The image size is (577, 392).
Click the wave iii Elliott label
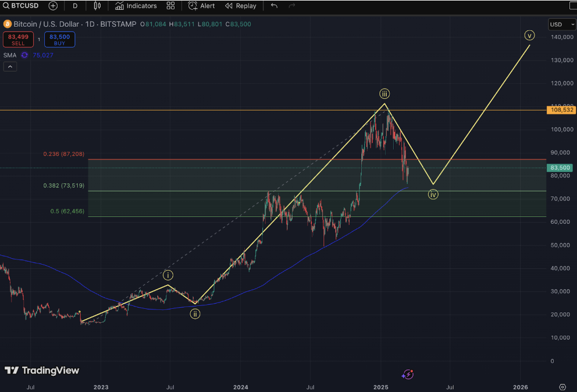(384, 94)
